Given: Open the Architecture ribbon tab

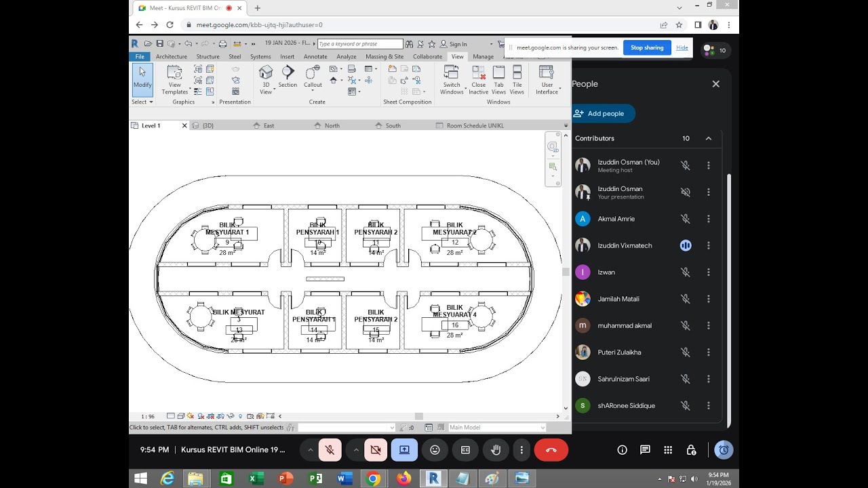Looking at the screenshot, I should [x=172, y=57].
